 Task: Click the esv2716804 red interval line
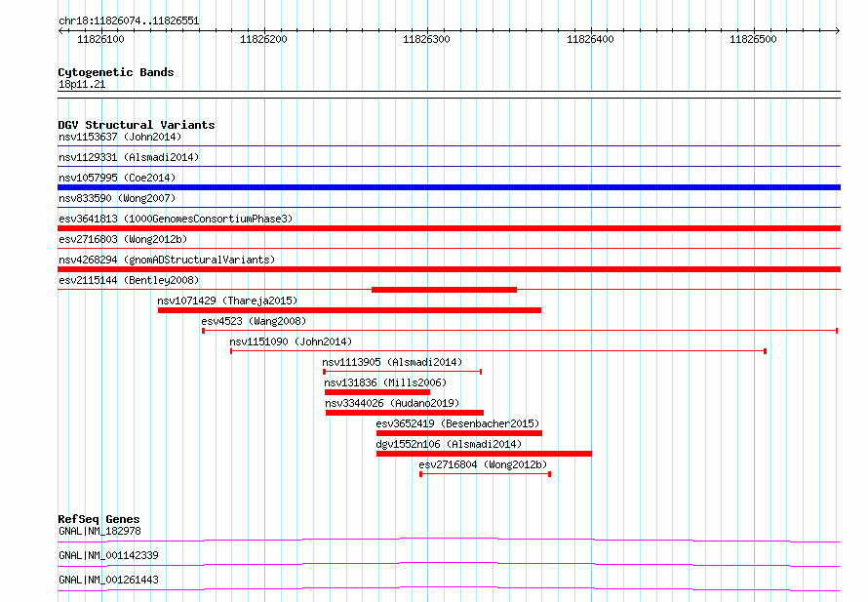[x=485, y=474]
